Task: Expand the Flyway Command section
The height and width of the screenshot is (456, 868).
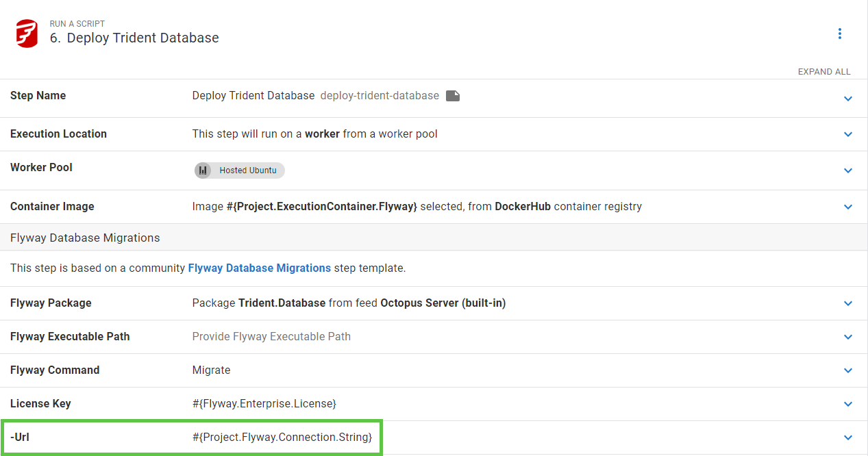Action: [848, 370]
